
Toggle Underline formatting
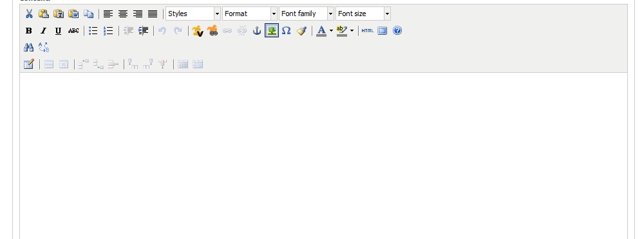pos(59,30)
